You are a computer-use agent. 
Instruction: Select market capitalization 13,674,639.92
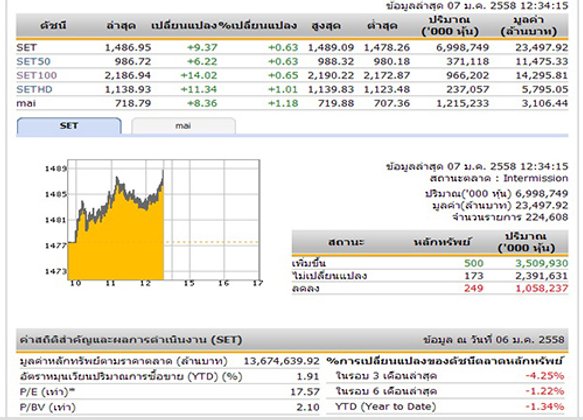coord(281,361)
